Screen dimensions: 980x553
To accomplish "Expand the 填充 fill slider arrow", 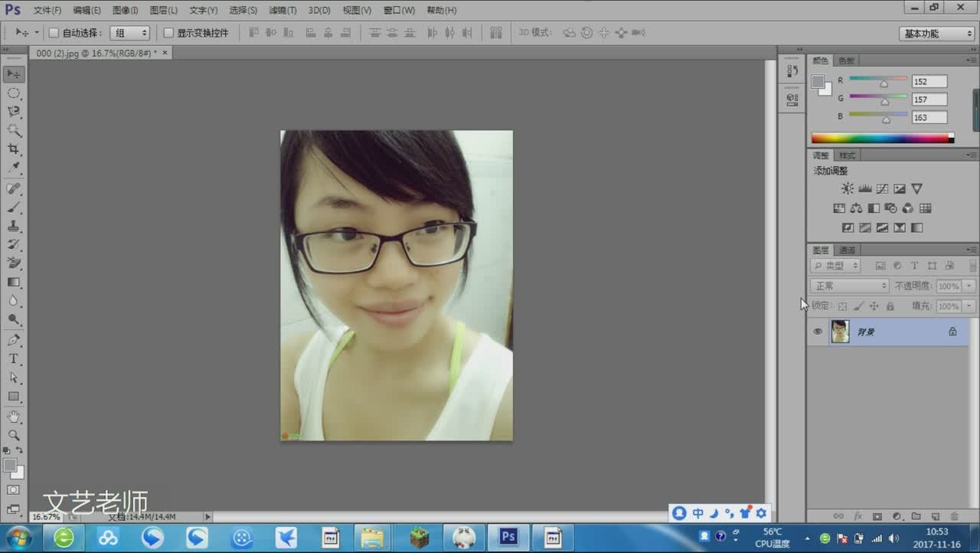I will coord(969,306).
